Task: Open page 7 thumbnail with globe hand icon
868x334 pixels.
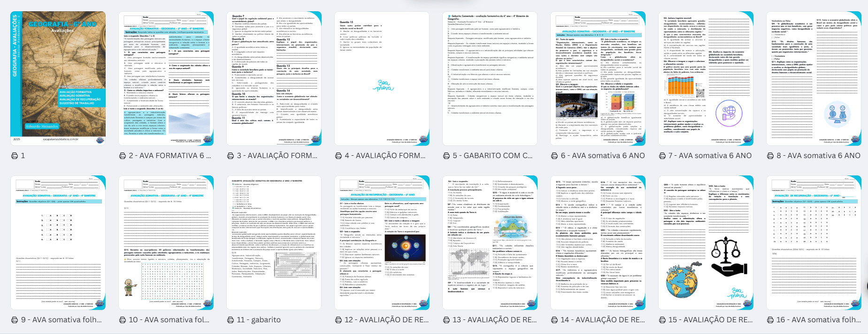Action: [x=706, y=78]
